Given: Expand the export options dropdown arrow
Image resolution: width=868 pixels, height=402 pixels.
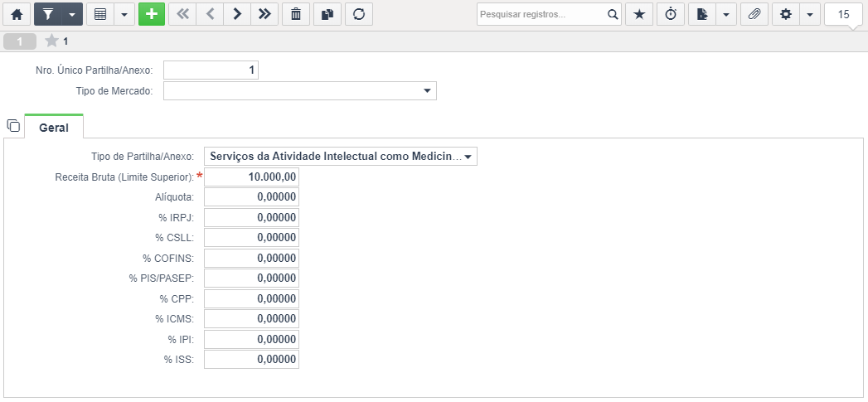Looking at the screenshot, I should pyautogui.click(x=726, y=14).
